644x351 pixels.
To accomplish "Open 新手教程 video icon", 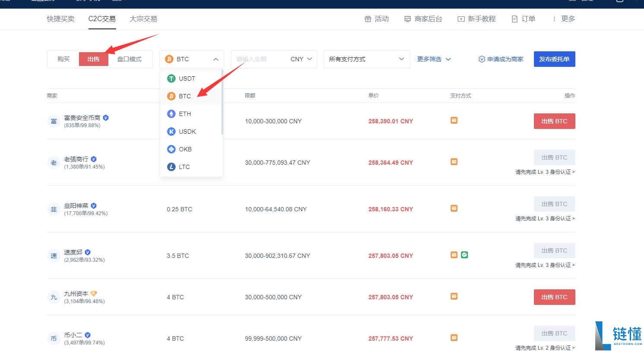I will click(477, 19).
